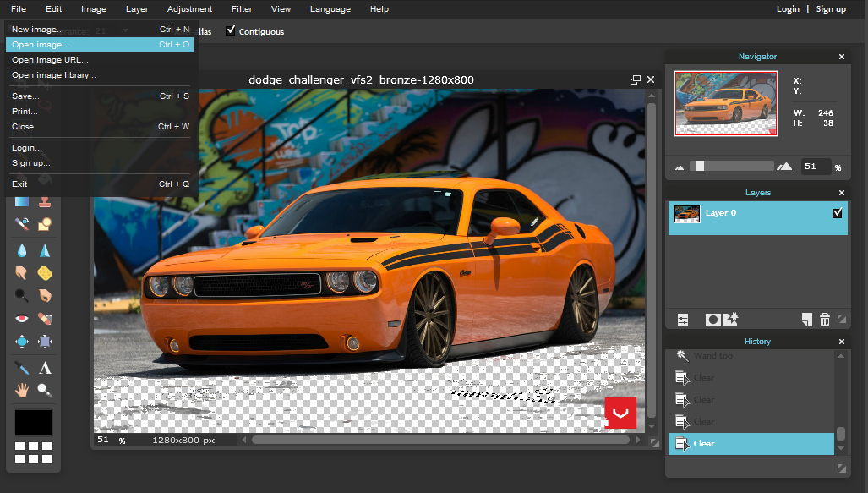Select the Color replace brush tool
The height and width of the screenshot is (493, 868).
pos(22,224)
